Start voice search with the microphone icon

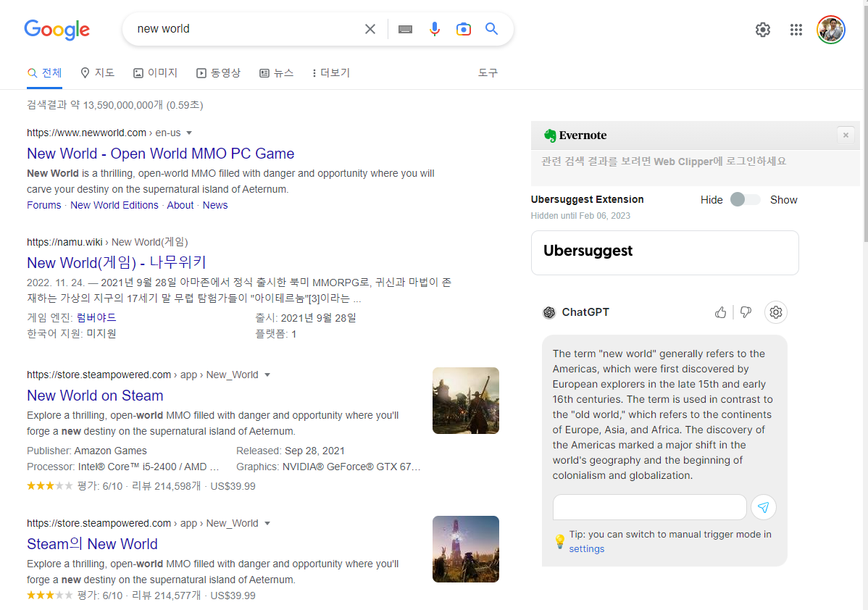(x=434, y=29)
